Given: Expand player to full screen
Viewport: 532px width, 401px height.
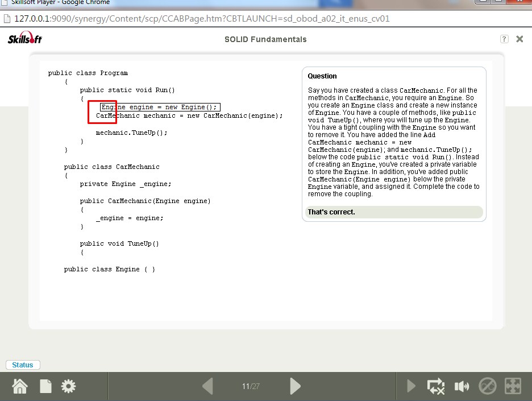Looking at the screenshot, I should (513, 386).
